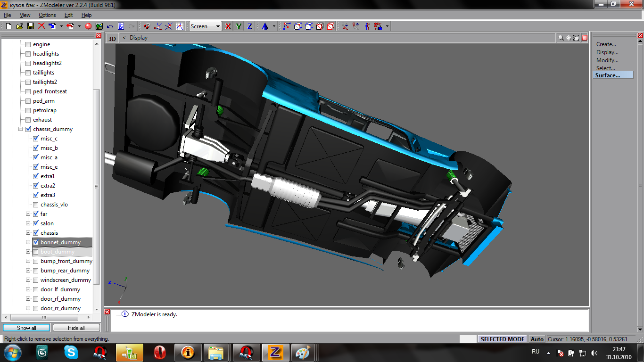Viewport: 644px width, 362px height.
Task: Toggle the X axis constraint button
Action: pyautogui.click(x=228, y=26)
